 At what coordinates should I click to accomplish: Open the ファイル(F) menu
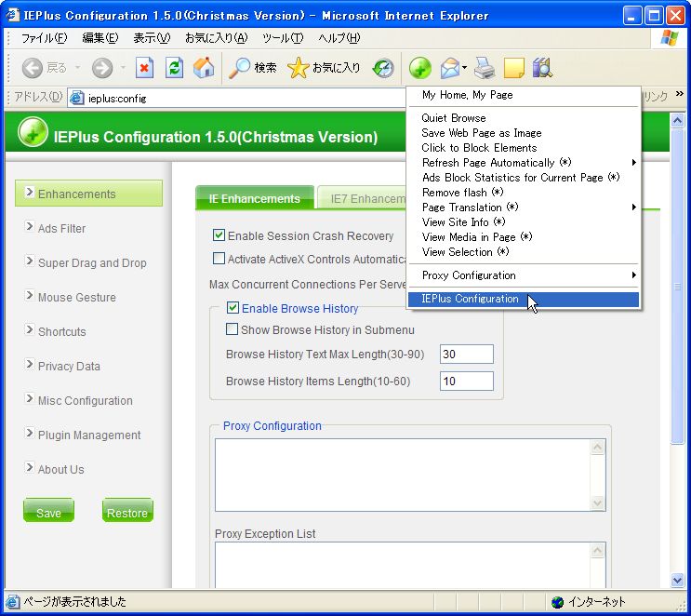coord(44,38)
